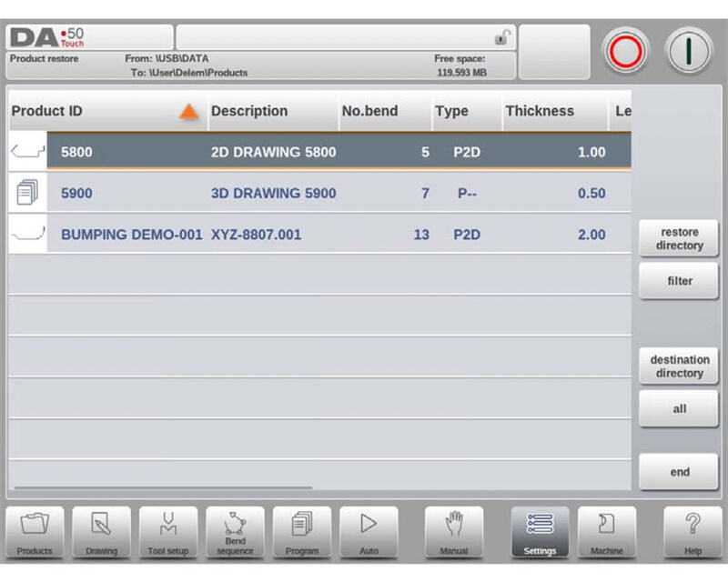Click the restore directory button

(679, 239)
